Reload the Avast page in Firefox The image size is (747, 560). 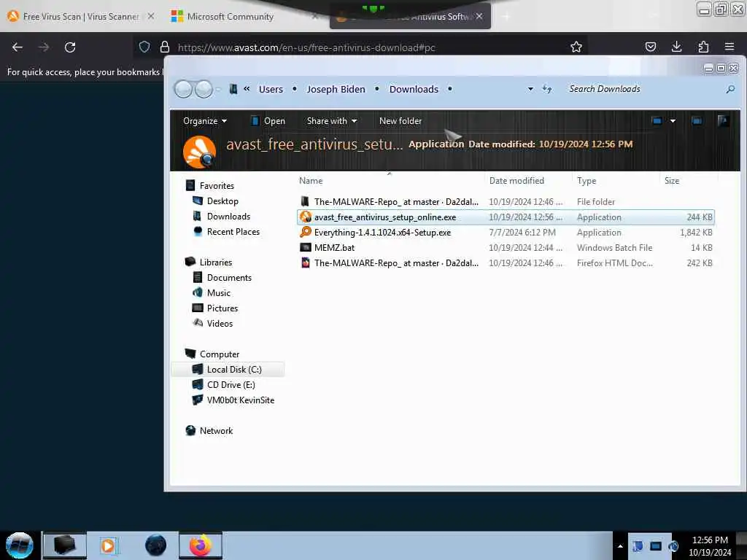[70, 47]
